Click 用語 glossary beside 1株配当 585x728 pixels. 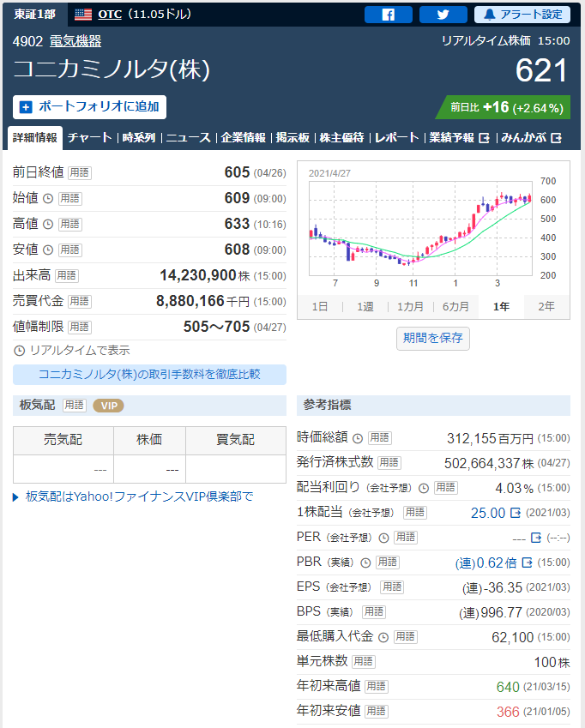[x=415, y=513]
